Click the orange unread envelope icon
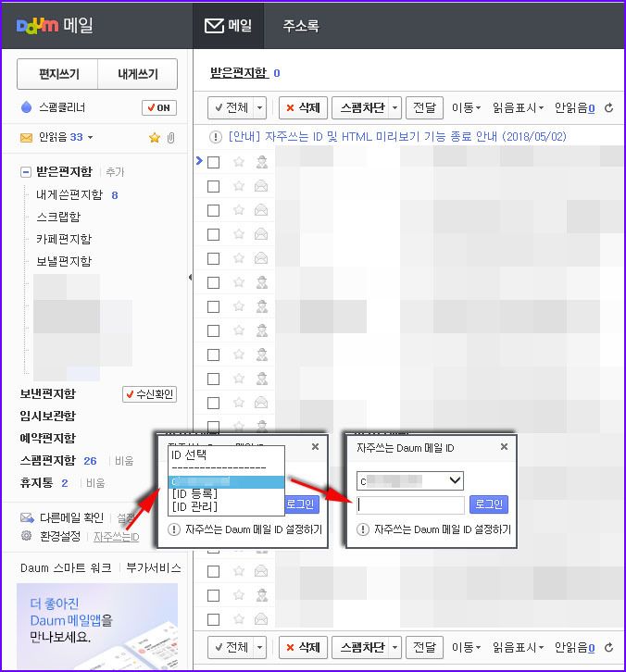Screen dimensions: 626x672 coord(26,138)
